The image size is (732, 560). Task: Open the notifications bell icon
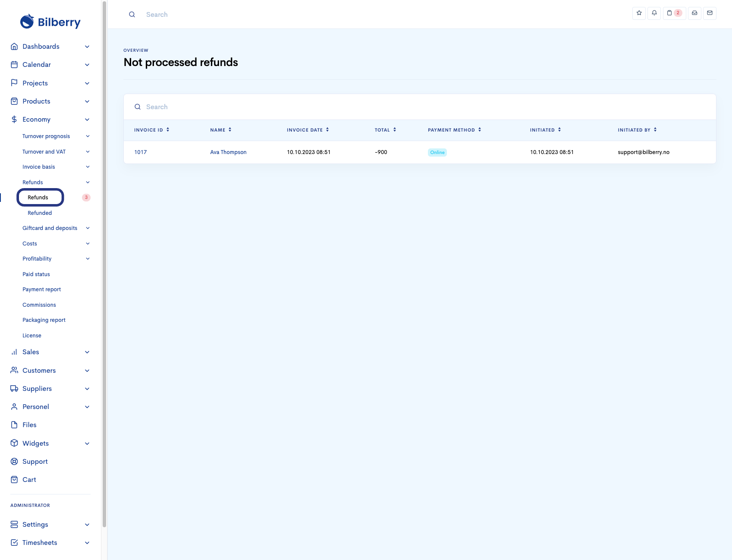[654, 13]
